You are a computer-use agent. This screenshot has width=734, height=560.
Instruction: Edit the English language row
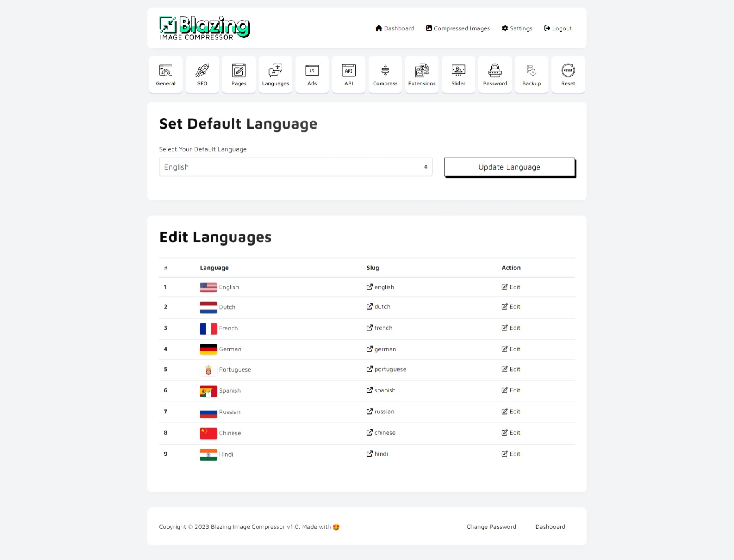(511, 287)
